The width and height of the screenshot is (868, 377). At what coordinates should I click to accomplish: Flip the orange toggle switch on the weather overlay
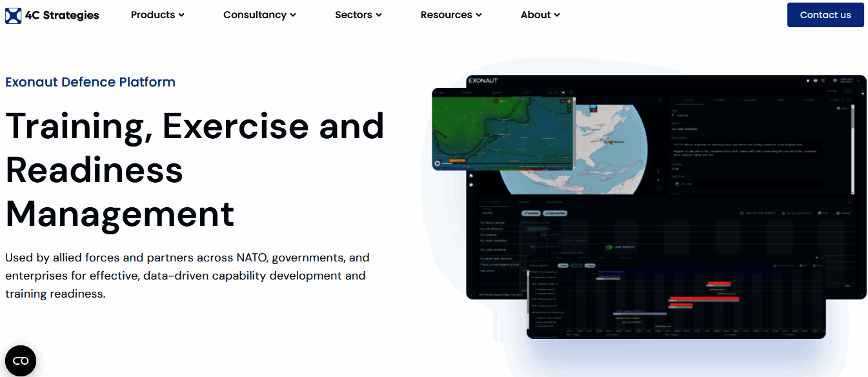pos(569,101)
